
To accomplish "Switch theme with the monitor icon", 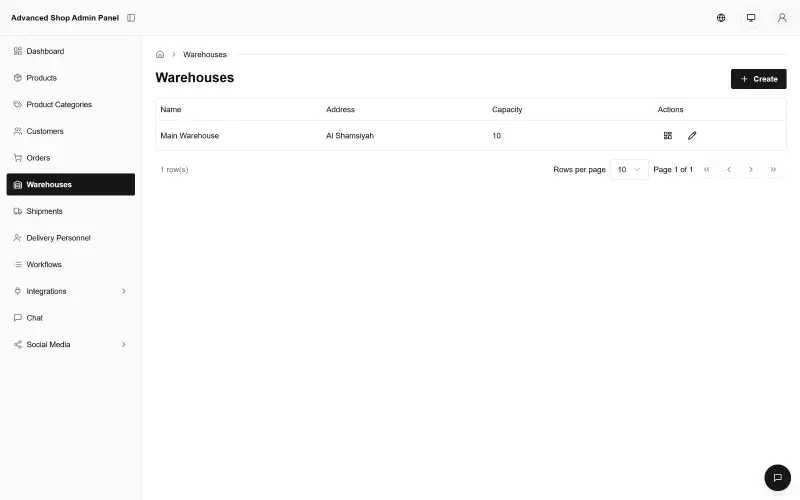I will pyautogui.click(x=751, y=18).
